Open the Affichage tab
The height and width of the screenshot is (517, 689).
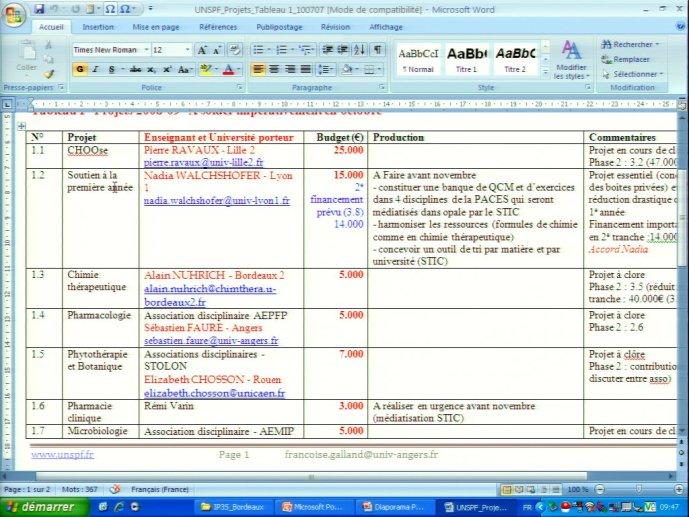click(x=386, y=27)
